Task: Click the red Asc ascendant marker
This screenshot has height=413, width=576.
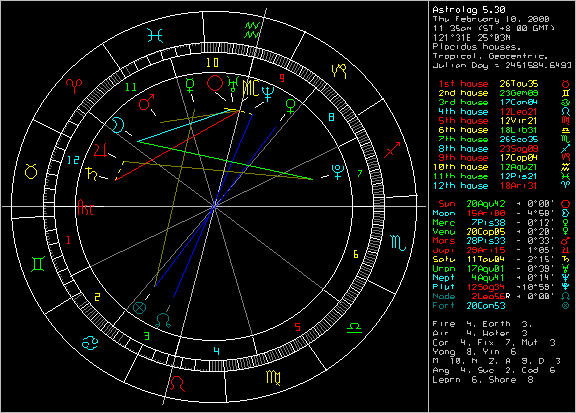Action: [85, 207]
